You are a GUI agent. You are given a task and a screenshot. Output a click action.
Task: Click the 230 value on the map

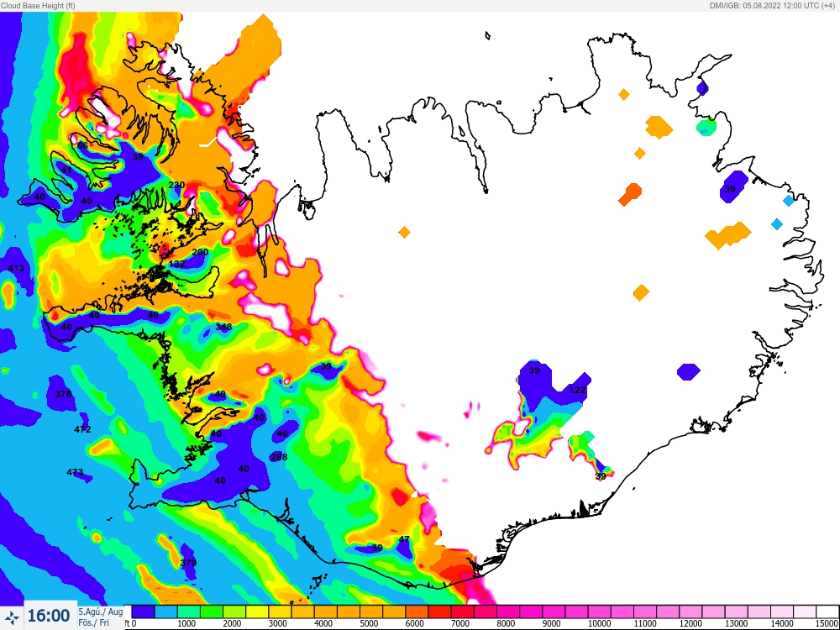point(176,185)
